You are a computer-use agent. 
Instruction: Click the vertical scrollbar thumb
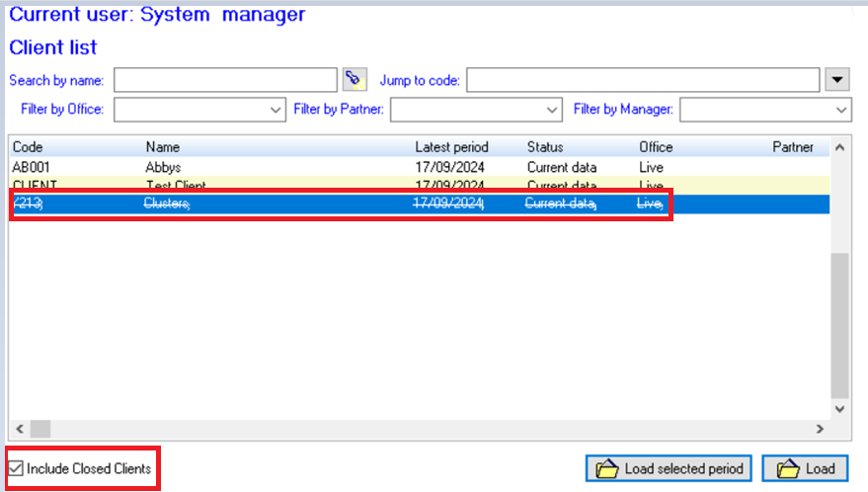[839, 325]
